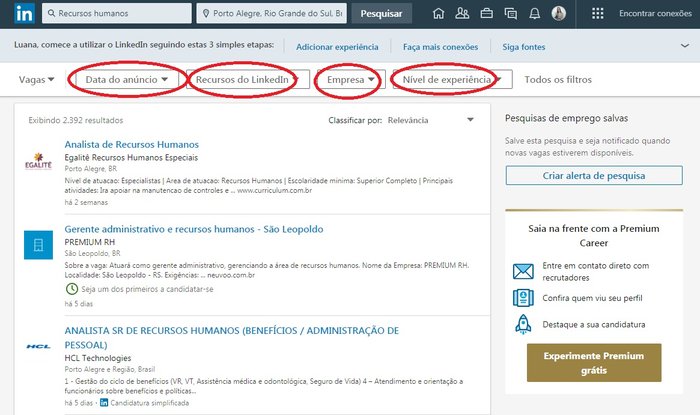Click the Candidatura simplificada label
This screenshot has width=700, height=415.
click(150, 403)
